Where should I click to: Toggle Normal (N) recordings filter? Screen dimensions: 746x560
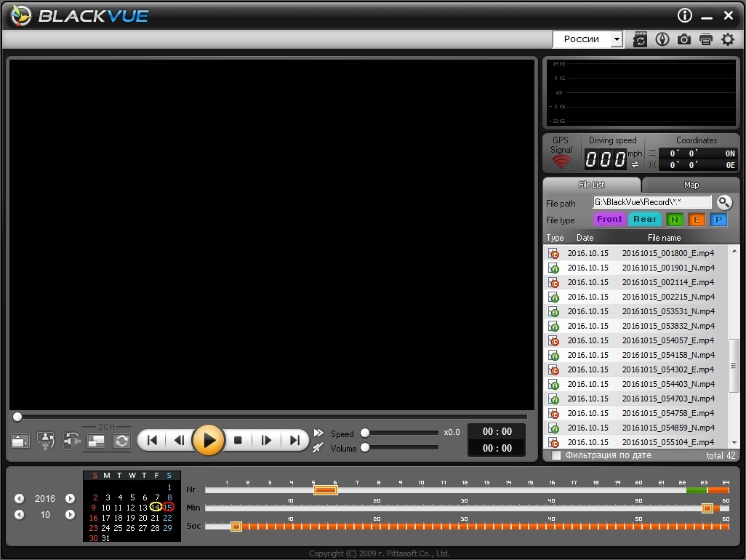click(675, 220)
